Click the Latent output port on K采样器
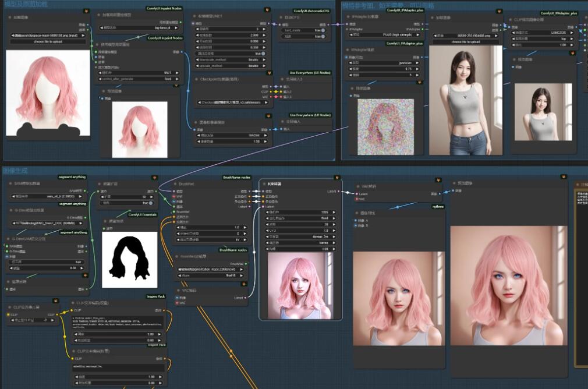588x389 pixels. coord(339,192)
